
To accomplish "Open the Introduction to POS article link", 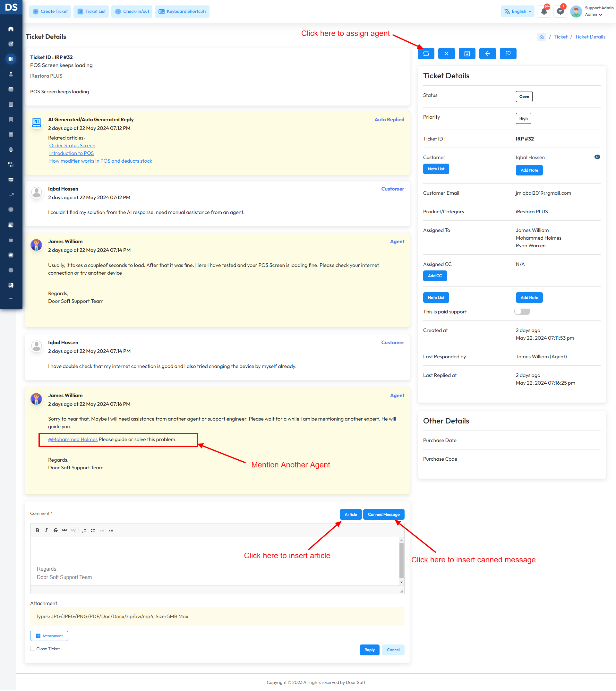I will pos(72,153).
